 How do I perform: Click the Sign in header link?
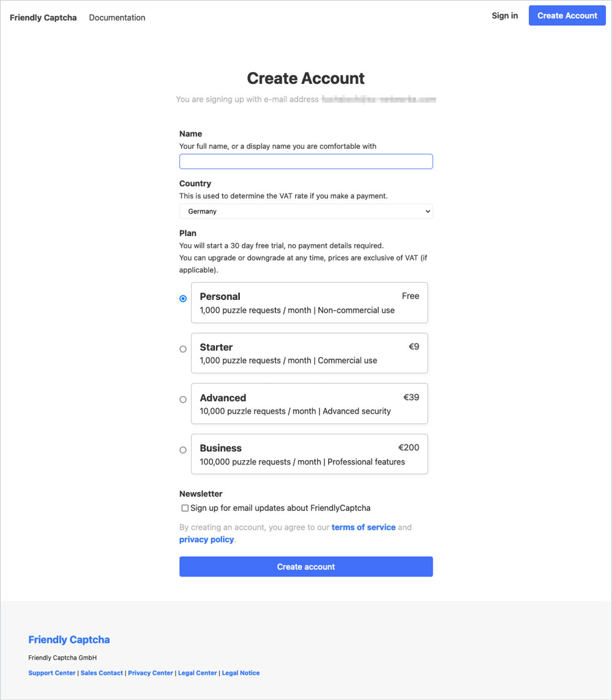coord(504,16)
